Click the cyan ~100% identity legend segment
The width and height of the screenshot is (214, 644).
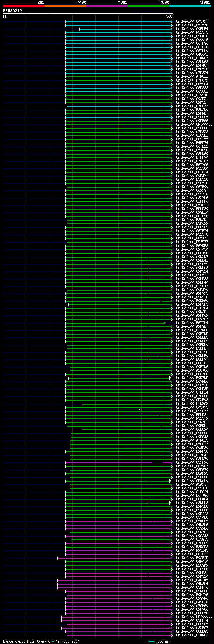point(190,6)
